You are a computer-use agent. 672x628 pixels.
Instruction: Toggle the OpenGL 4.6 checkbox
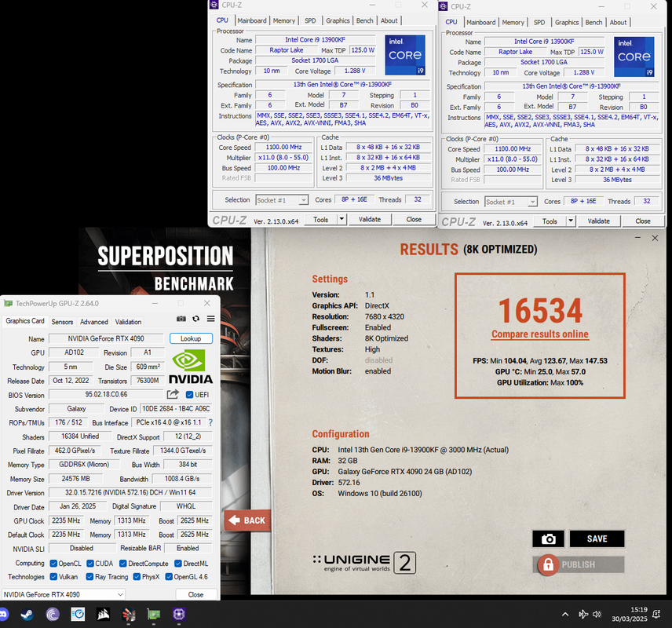(169, 576)
